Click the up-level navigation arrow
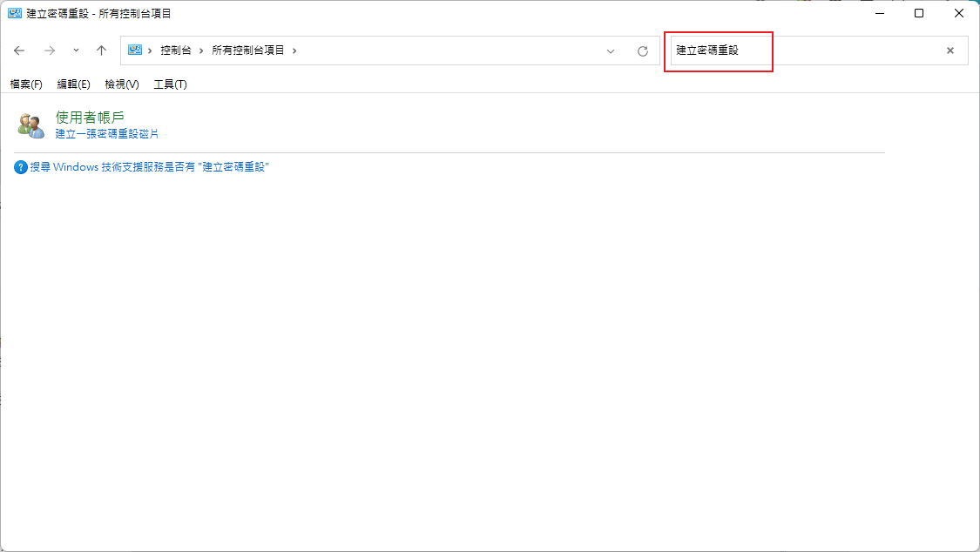The width and height of the screenshot is (980, 552). [x=100, y=50]
